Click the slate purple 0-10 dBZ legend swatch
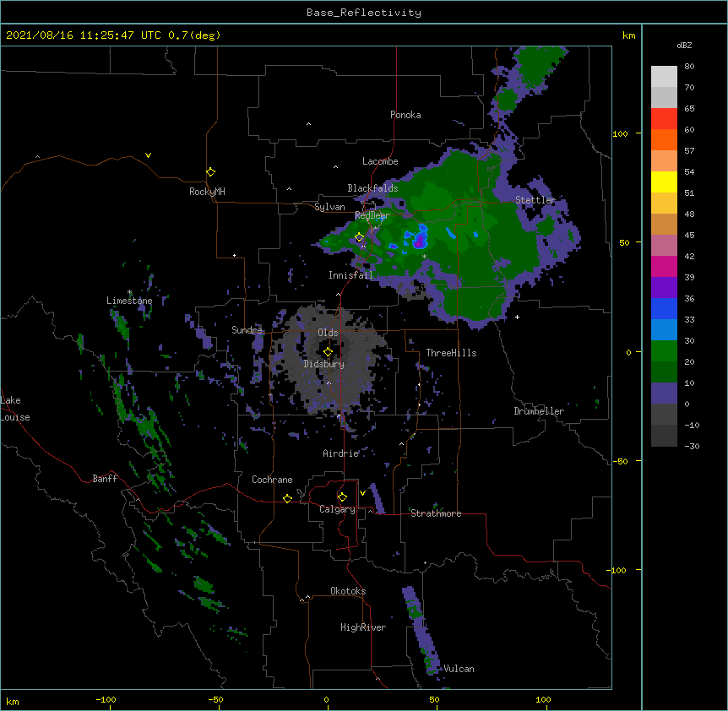Image resolution: width=728 pixels, height=711 pixels. (x=664, y=393)
